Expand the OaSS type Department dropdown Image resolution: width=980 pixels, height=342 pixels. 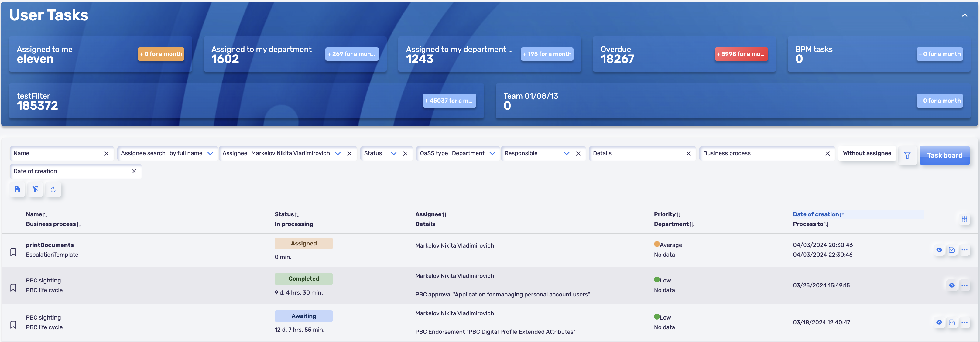point(492,153)
